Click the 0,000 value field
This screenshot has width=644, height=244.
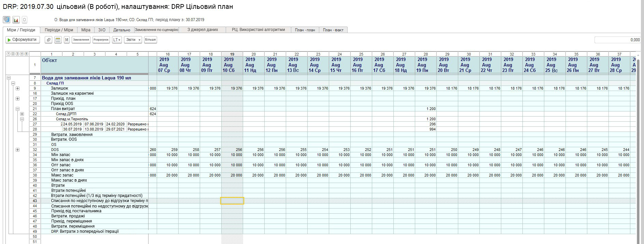click(618, 40)
